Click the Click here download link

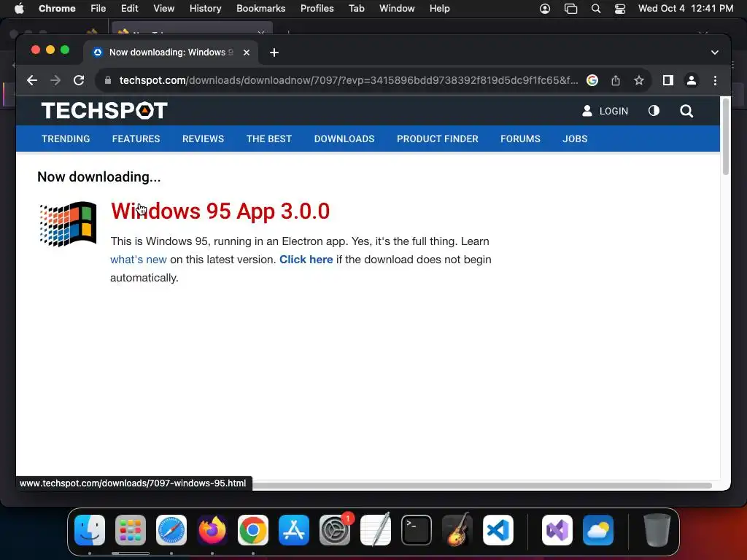pyautogui.click(x=306, y=260)
